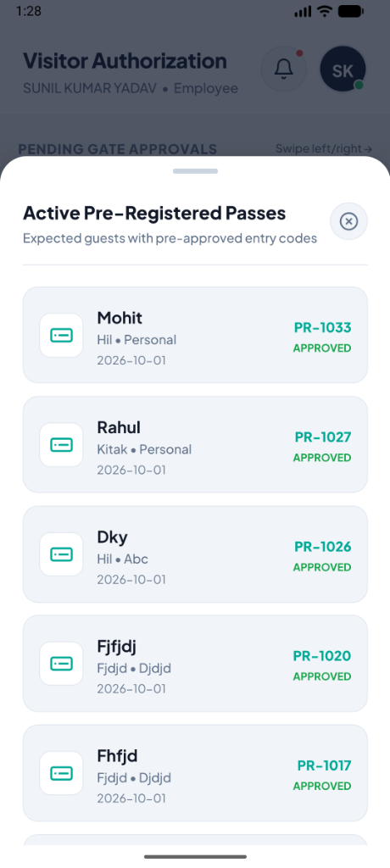Open the notifications bell
This screenshot has width=390, height=868.
pyautogui.click(x=284, y=69)
